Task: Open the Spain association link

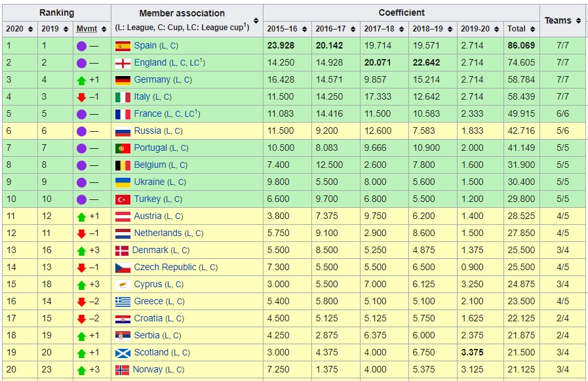Action: pos(145,45)
